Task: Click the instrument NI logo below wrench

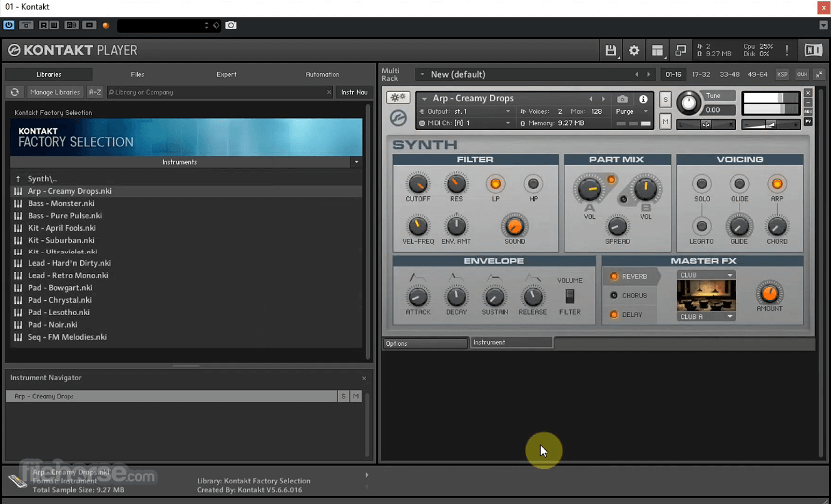Action: (x=398, y=118)
